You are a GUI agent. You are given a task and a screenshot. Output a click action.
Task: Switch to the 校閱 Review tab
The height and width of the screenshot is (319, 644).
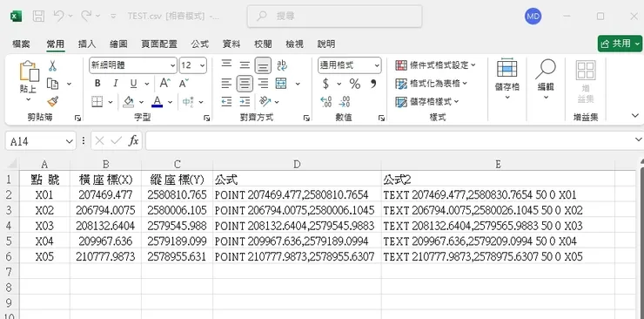263,44
